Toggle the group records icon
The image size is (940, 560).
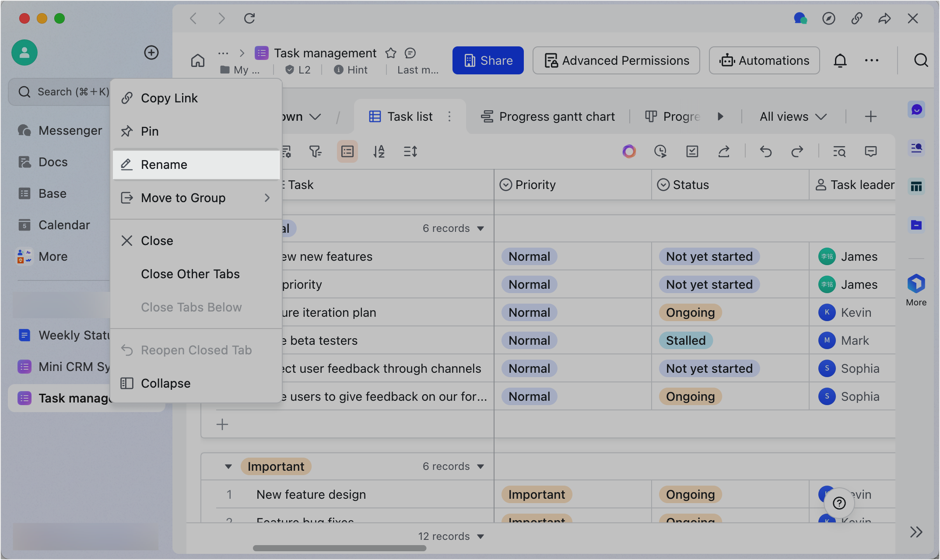point(347,152)
